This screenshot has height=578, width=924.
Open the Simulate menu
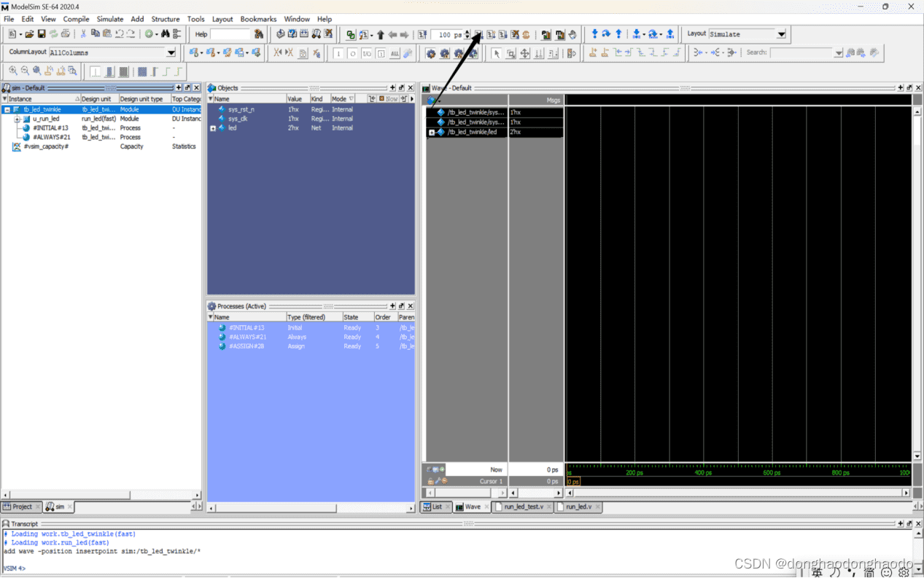click(x=109, y=19)
